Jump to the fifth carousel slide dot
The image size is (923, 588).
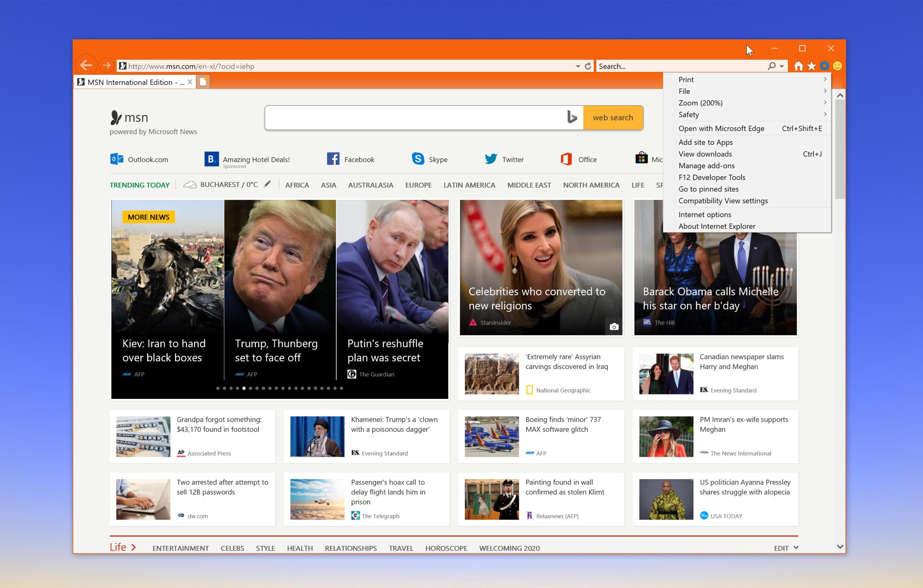coord(244,388)
